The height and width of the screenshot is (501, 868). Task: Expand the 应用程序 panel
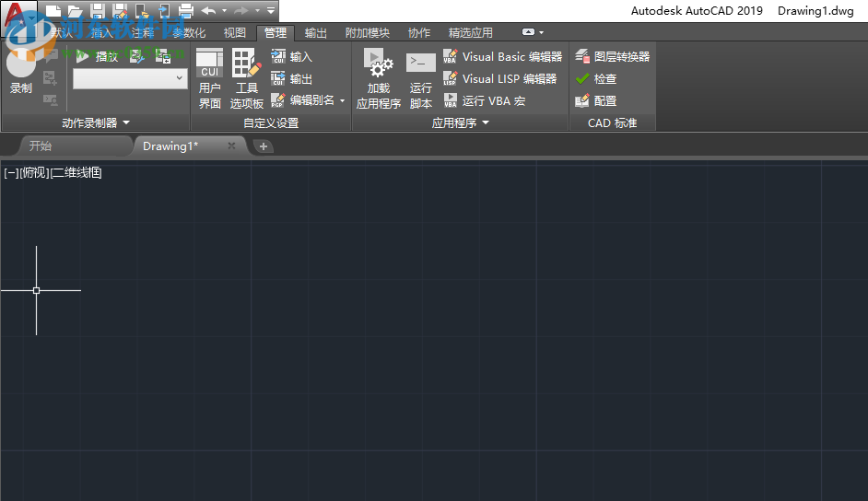pos(461,122)
